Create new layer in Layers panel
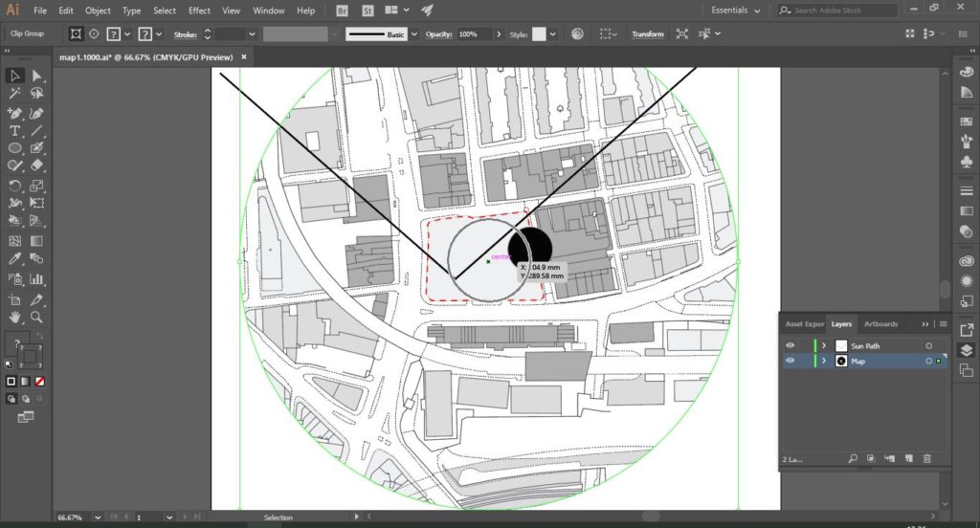980x528 pixels. pyautogui.click(x=909, y=458)
